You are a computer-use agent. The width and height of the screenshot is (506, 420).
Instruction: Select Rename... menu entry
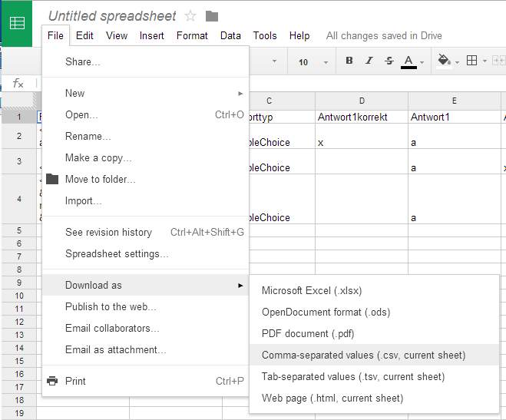[146, 136]
